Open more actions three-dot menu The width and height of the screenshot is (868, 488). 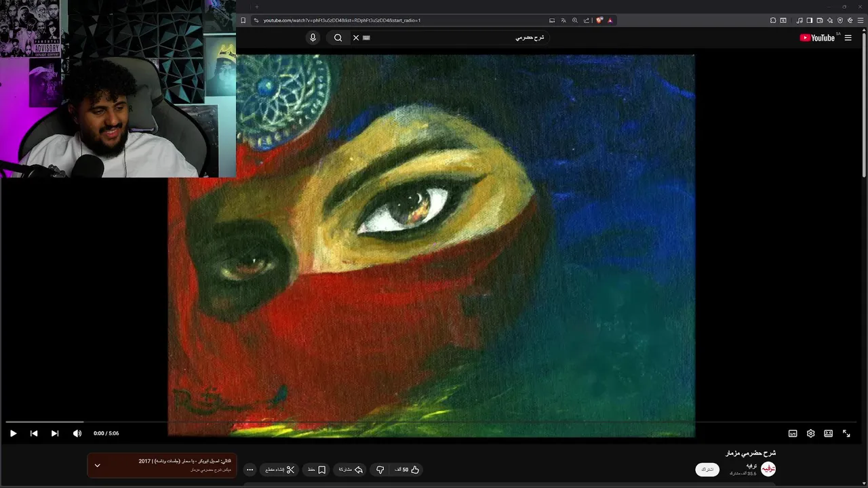250,470
